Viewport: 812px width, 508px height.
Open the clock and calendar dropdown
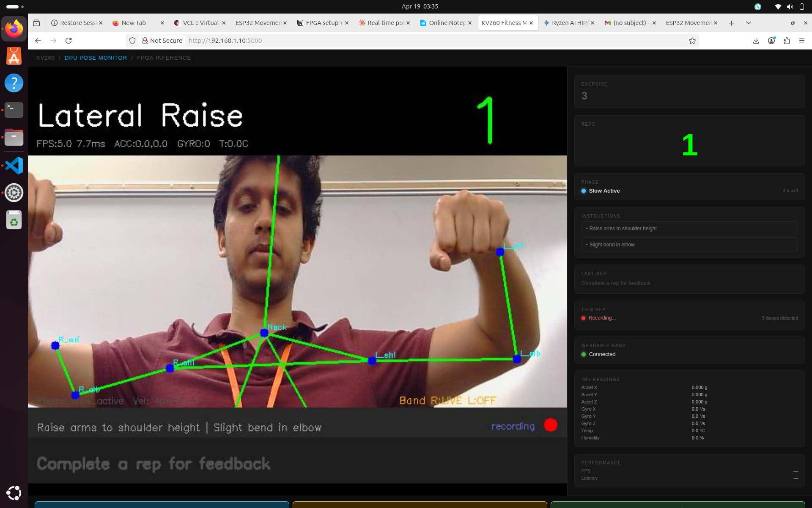pyautogui.click(x=420, y=6)
